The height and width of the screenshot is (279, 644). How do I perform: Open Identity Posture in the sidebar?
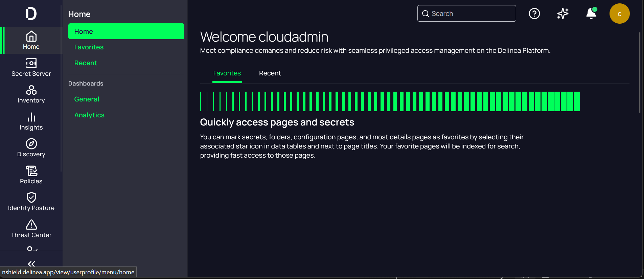point(31,202)
